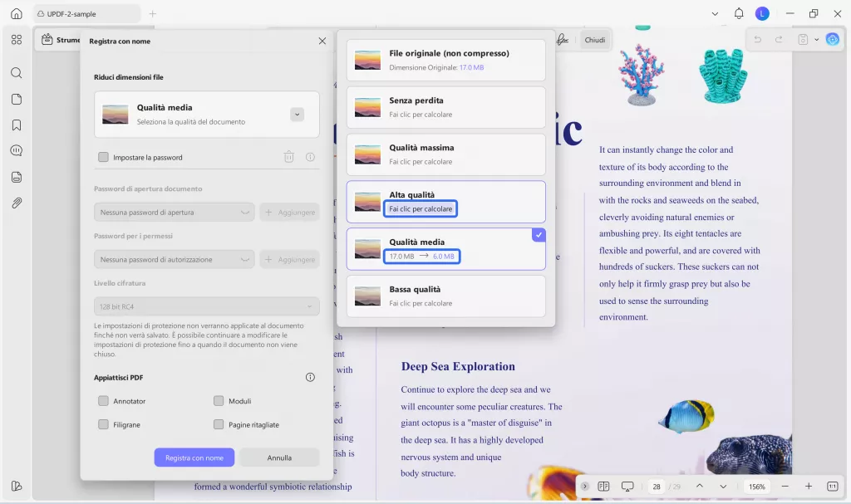Select the Senza perdita option
Image resolution: width=851 pixels, height=504 pixels.
click(x=446, y=107)
